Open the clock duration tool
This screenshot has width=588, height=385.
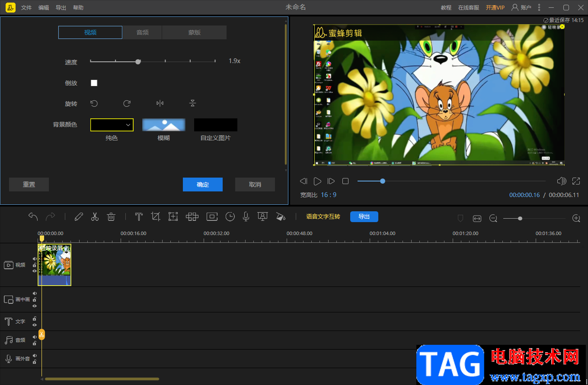230,217
